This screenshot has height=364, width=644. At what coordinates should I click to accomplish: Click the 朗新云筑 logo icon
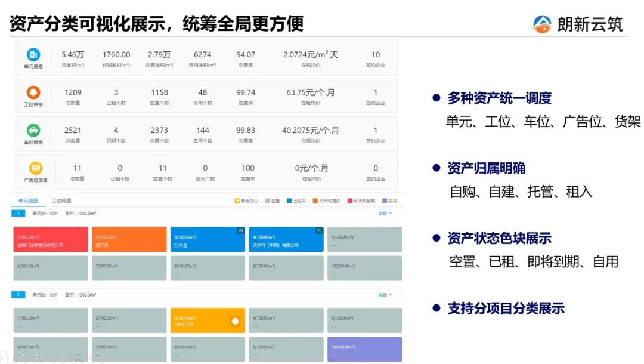pos(542,24)
